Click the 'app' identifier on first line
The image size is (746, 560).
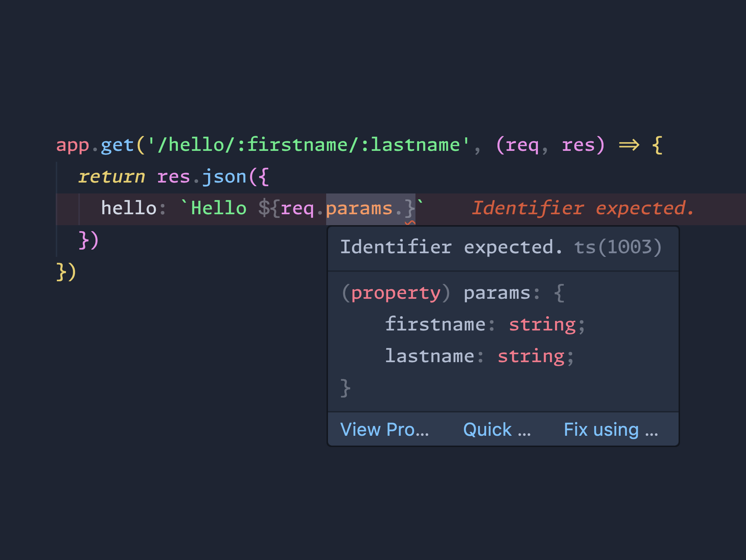coord(73,145)
